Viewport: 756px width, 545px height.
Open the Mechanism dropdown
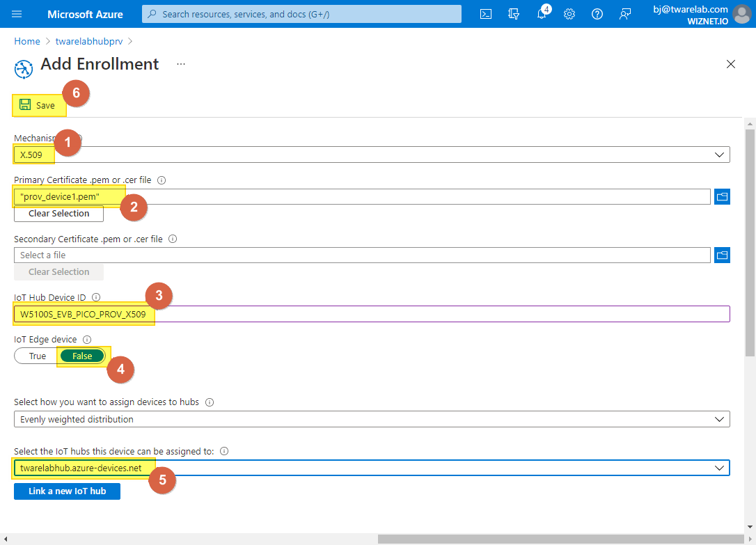click(372, 155)
